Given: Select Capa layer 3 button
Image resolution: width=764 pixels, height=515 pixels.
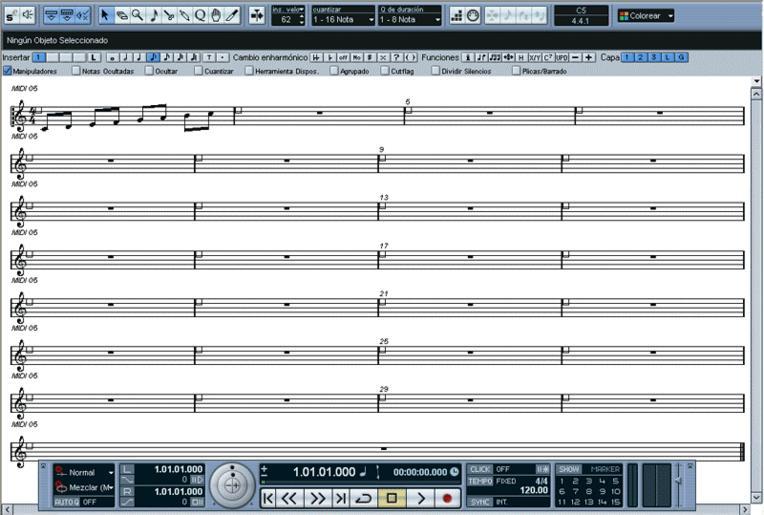Looking at the screenshot, I should [654, 57].
